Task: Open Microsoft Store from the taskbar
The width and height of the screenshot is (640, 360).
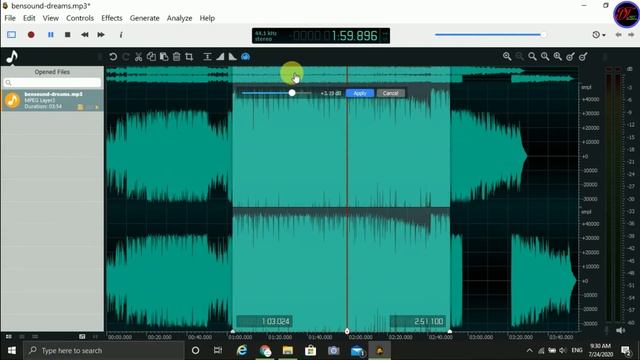Action: click(311, 351)
